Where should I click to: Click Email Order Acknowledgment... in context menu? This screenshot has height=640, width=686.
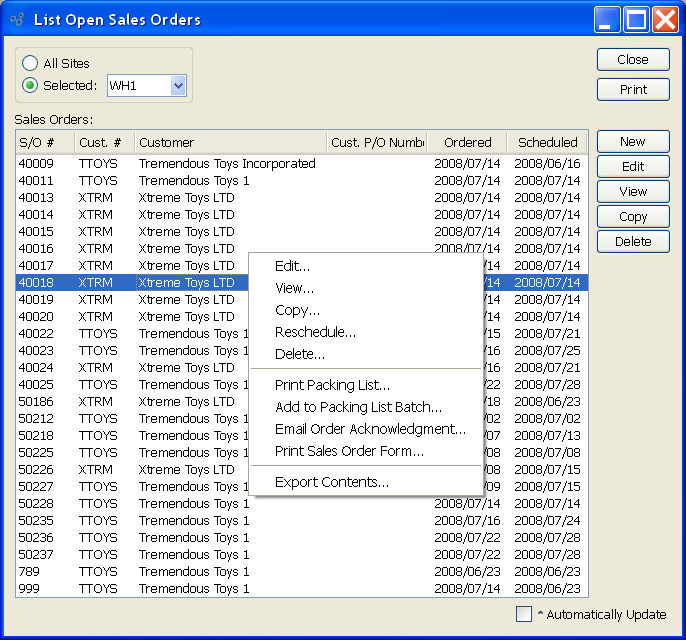tap(370, 429)
